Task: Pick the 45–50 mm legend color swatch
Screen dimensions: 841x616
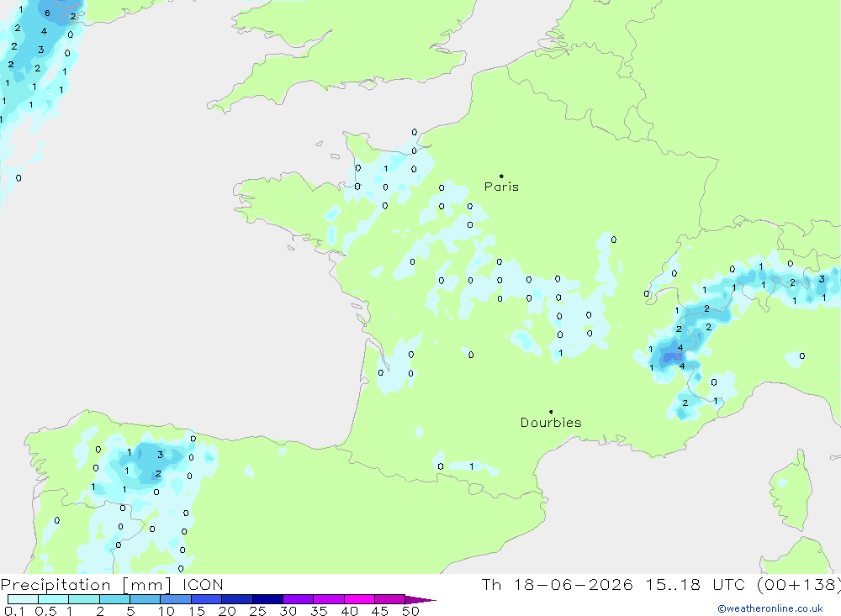Action: [390, 599]
